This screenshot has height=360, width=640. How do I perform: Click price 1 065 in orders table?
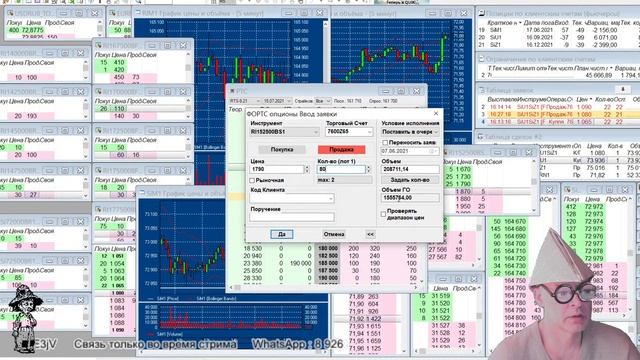(x=583, y=122)
